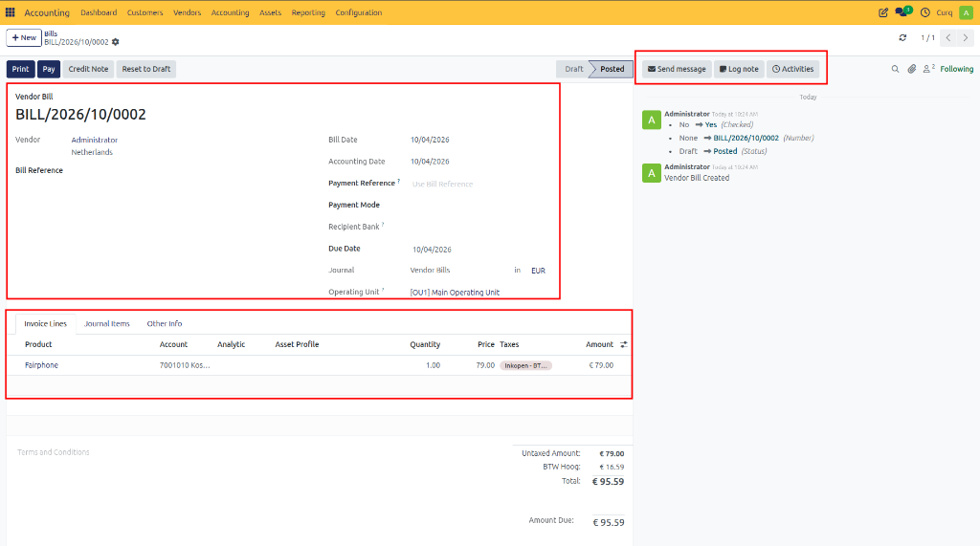Viewport: 980px width, 546px height.
Task: Click the 1 / 1 pager counter
Action: pos(927,37)
